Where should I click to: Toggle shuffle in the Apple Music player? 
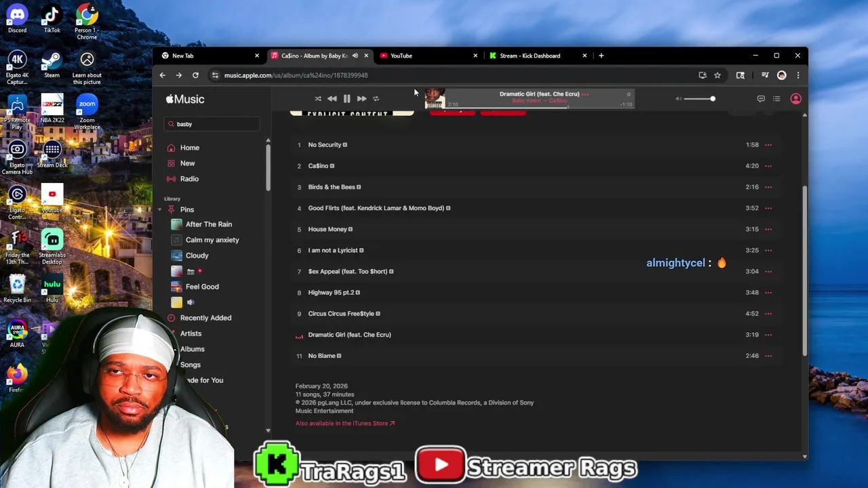[318, 99]
